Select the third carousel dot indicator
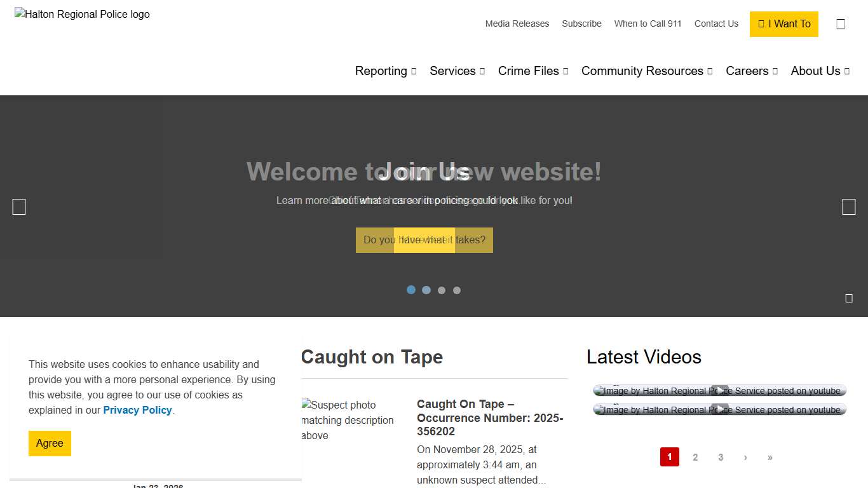This screenshot has width=868, height=488. click(442, 290)
